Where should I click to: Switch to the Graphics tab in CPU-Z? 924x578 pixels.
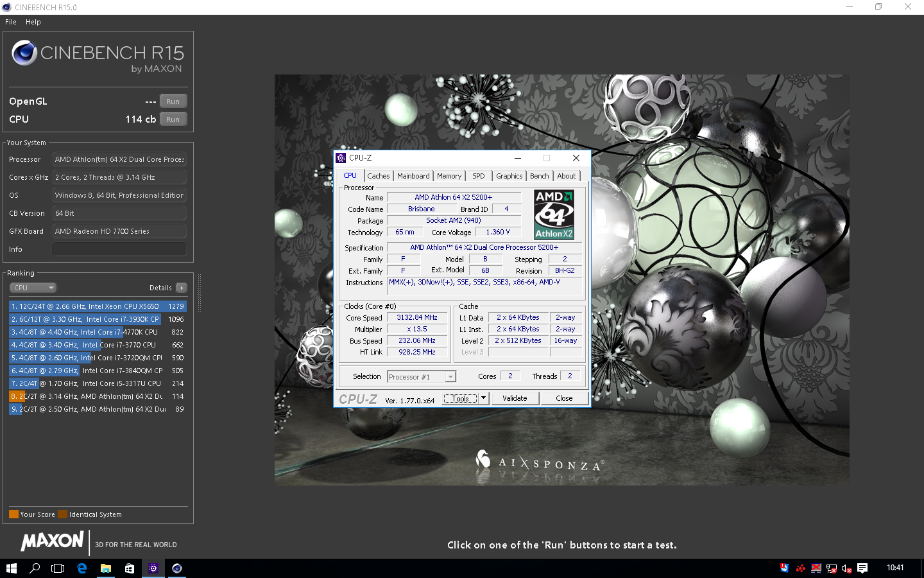tap(509, 176)
